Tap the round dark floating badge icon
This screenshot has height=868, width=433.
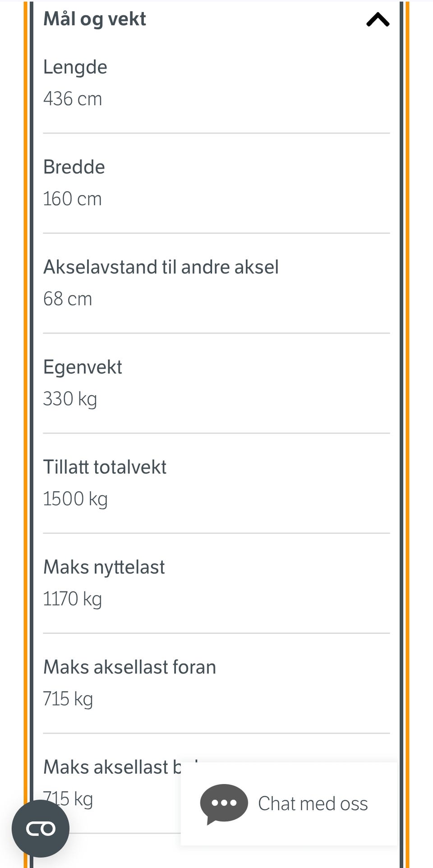point(41,828)
